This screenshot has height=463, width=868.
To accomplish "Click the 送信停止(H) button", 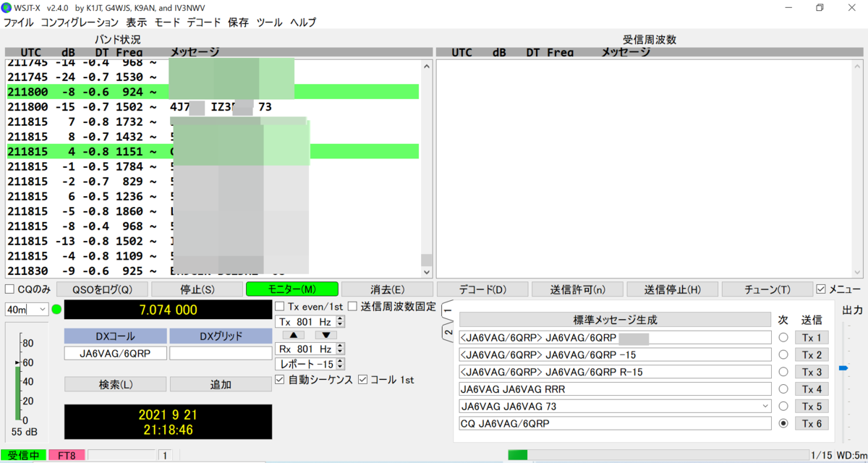I will 672,289.
